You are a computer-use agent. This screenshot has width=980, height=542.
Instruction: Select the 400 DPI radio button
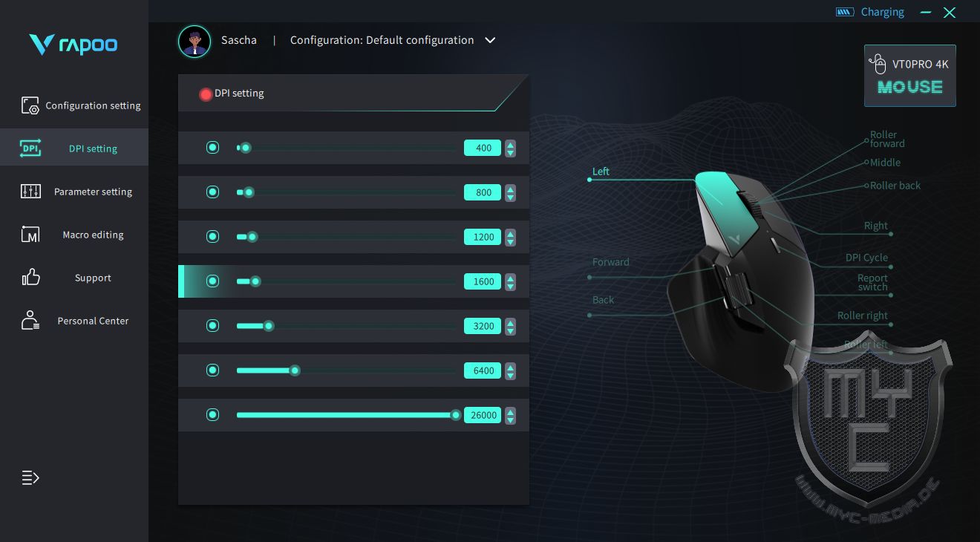pos(213,148)
